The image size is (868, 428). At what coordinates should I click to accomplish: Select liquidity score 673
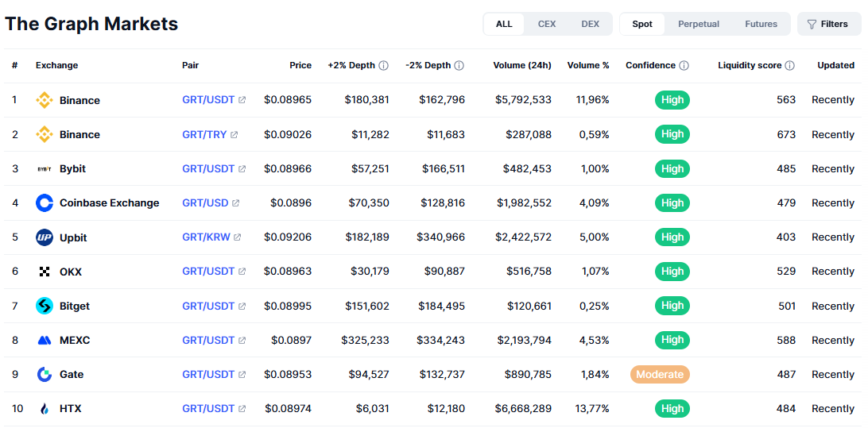[786, 134]
